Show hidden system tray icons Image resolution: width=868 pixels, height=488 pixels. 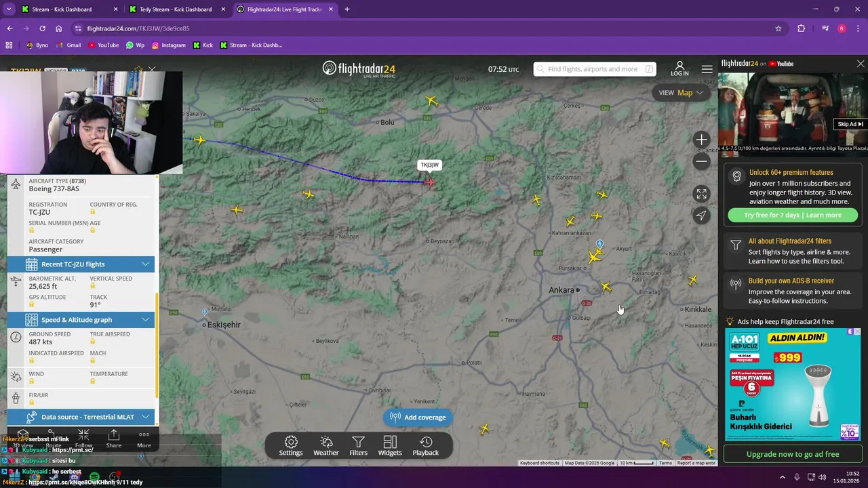[x=782, y=477]
